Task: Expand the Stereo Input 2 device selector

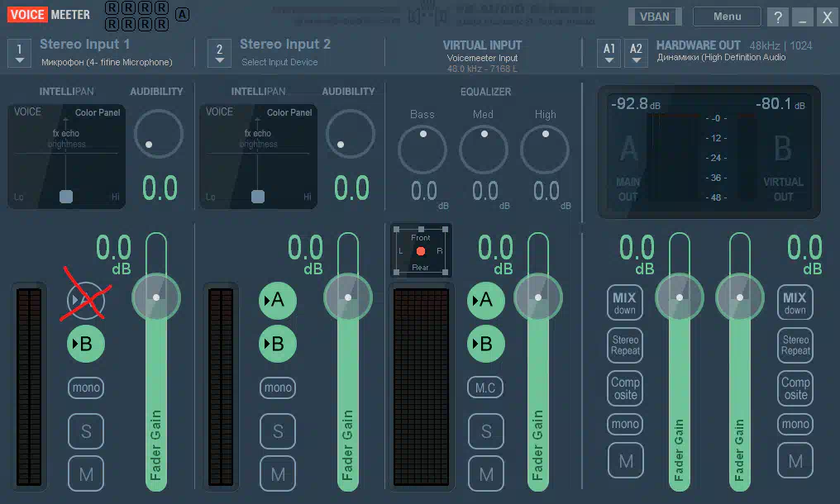Action: 220,53
